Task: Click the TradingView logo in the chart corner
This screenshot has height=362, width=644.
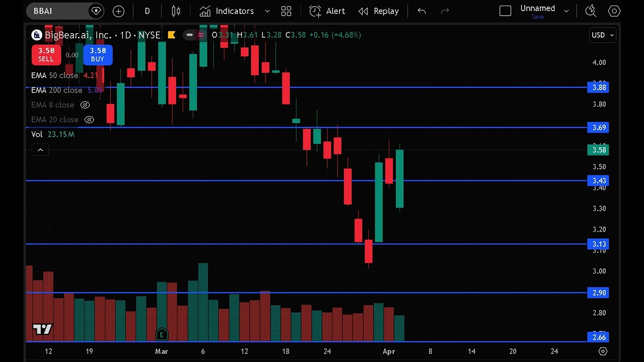Action: pos(42,330)
